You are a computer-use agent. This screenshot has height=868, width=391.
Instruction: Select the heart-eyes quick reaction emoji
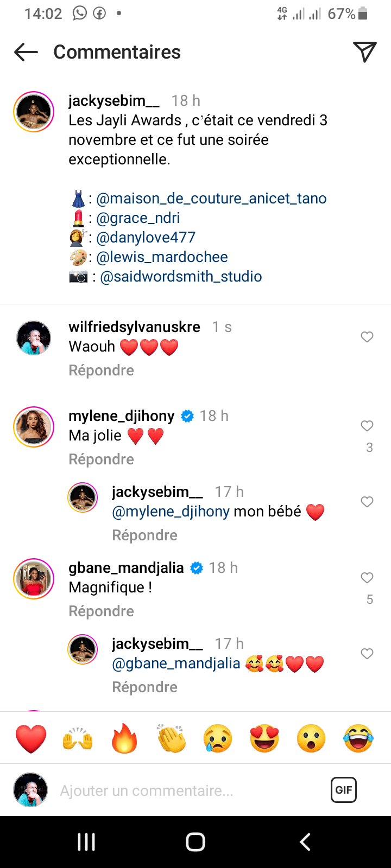[x=264, y=738]
